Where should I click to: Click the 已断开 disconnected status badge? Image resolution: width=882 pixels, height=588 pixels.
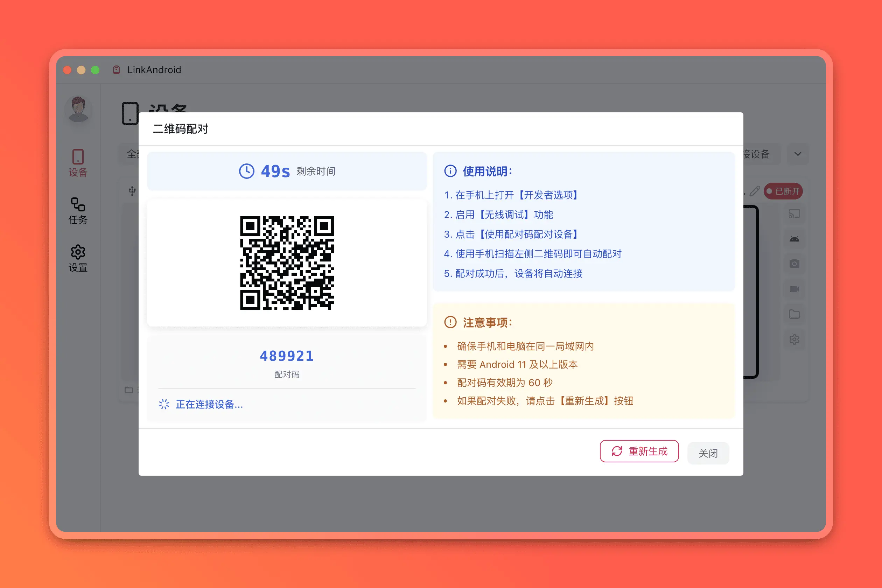[x=783, y=191]
